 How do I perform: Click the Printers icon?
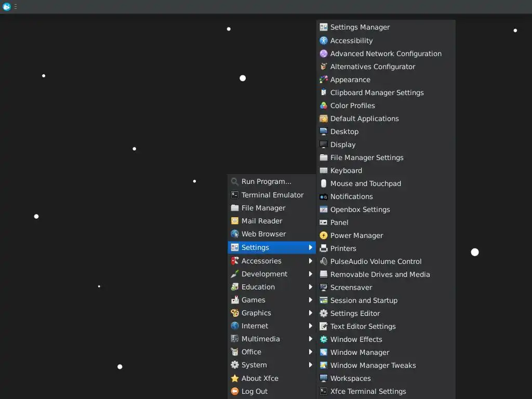(323, 248)
